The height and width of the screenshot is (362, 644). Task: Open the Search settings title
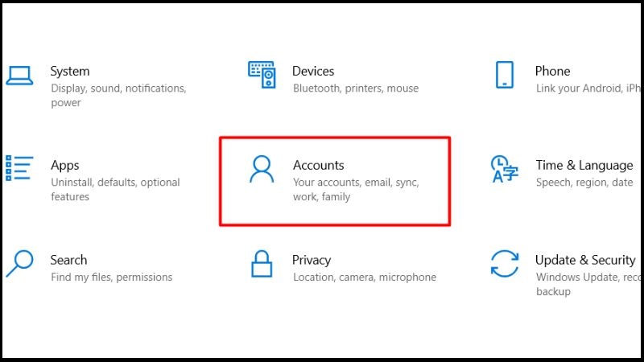(68, 260)
